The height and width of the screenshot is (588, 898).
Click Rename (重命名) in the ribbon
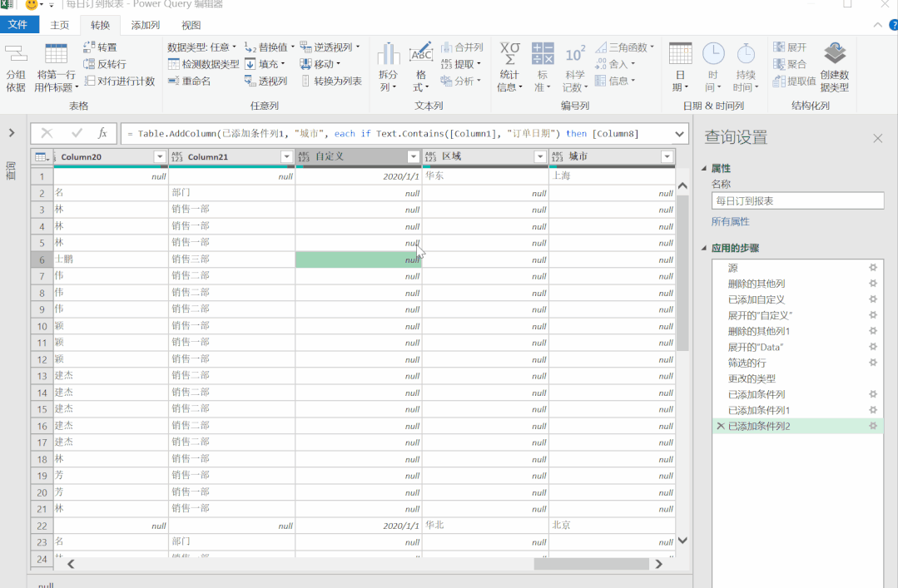click(190, 81)
